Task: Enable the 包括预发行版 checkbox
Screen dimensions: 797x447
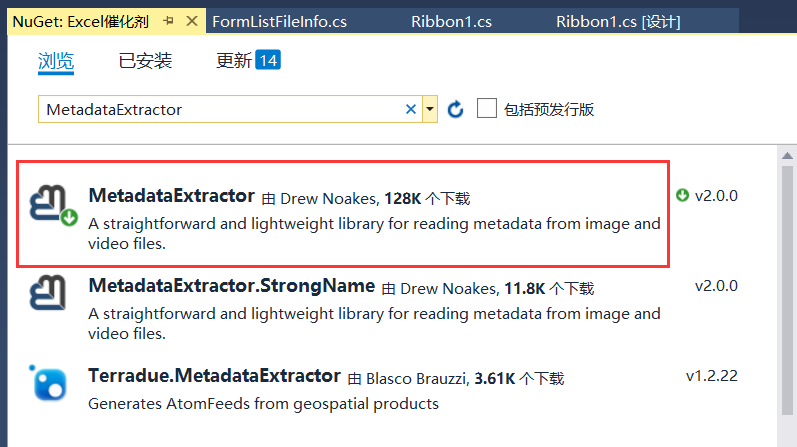Action: tap(487, 108)
